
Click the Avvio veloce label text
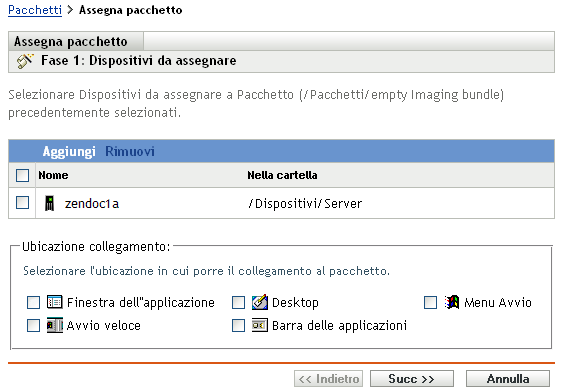click(104, 326)
